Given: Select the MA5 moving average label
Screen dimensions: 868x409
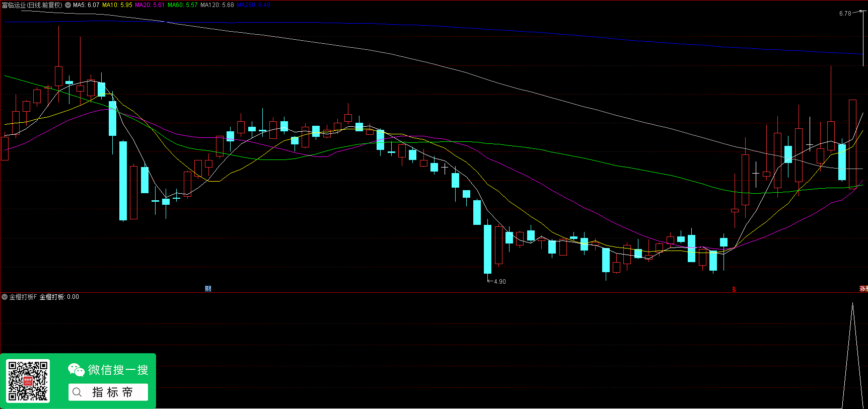Looking at the screenshot, I should 86,5.
